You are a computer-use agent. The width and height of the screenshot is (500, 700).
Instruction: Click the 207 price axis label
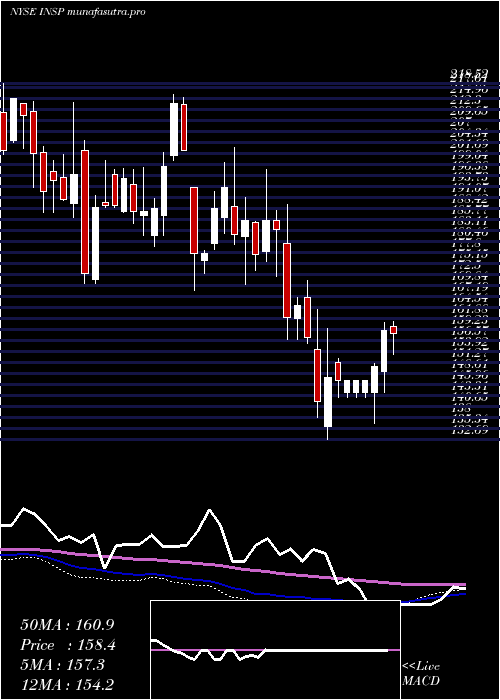coord(461,122)
